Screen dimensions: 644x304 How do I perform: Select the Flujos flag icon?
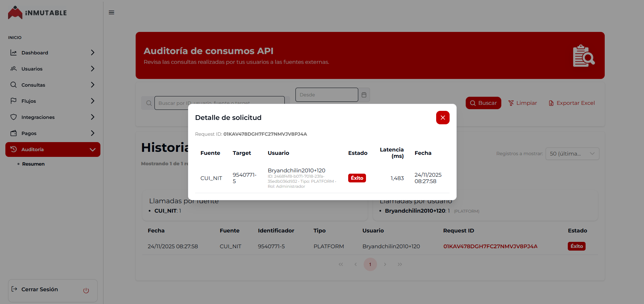coord(13,101)
